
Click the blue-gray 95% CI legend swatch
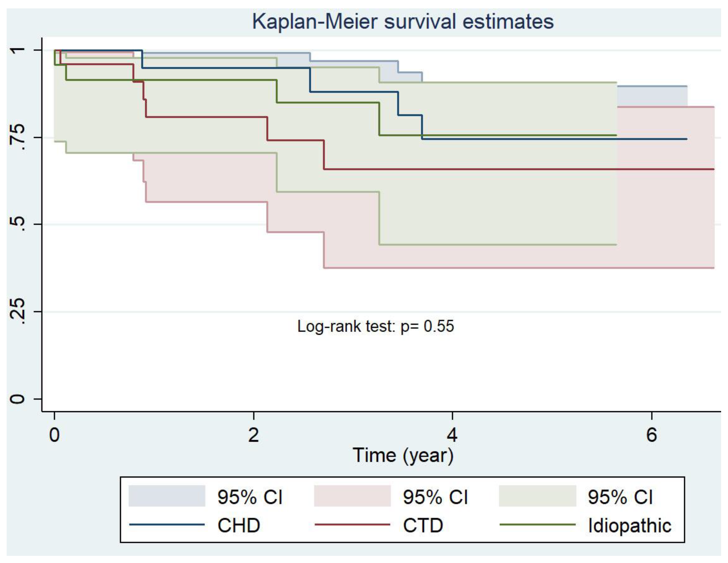167,496
